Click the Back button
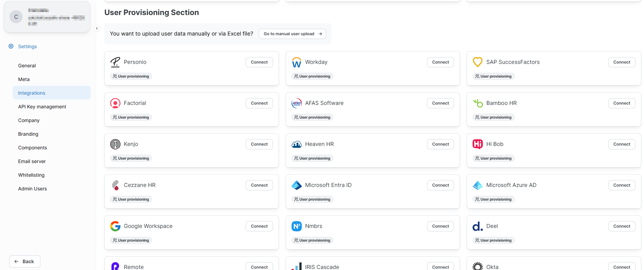The height and width of the screenshot is (270, 644). tap(25, 261)
